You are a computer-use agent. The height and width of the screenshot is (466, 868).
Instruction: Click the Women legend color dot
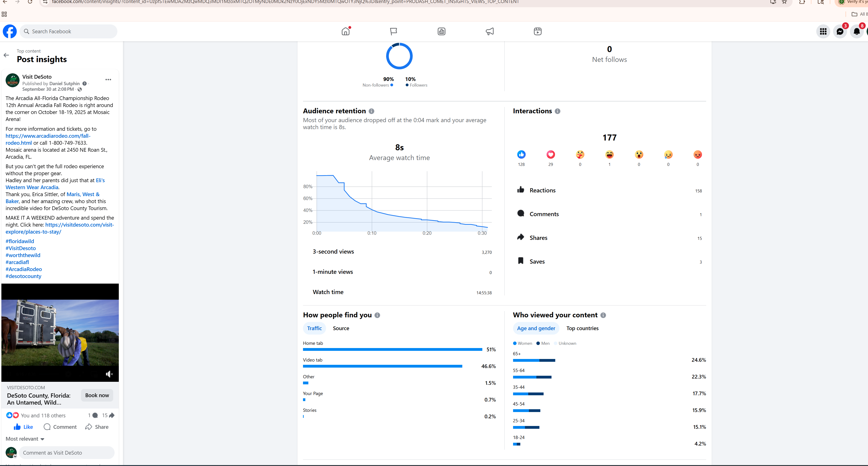[514, 343]
